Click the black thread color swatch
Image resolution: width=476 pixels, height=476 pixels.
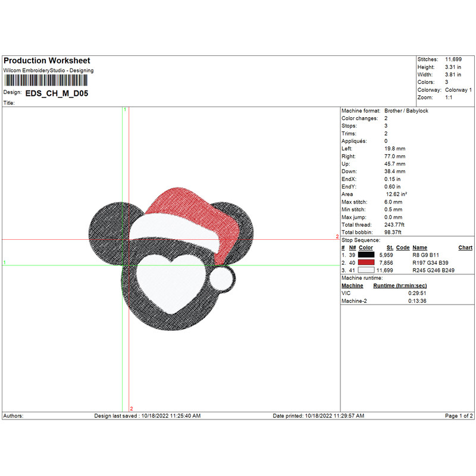click(x=367, y=255)
